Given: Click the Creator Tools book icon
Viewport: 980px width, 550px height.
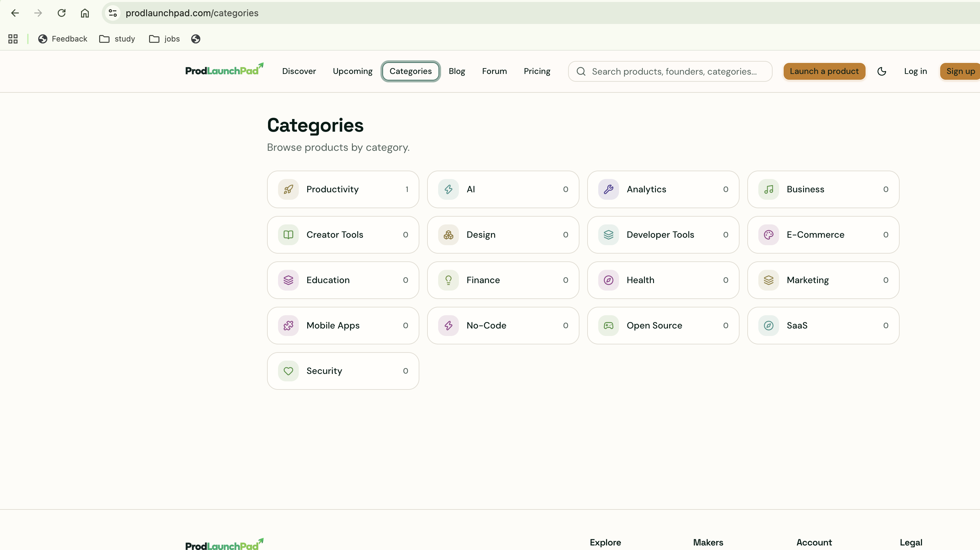Looking at the screenshot, I should coord(288,234).
